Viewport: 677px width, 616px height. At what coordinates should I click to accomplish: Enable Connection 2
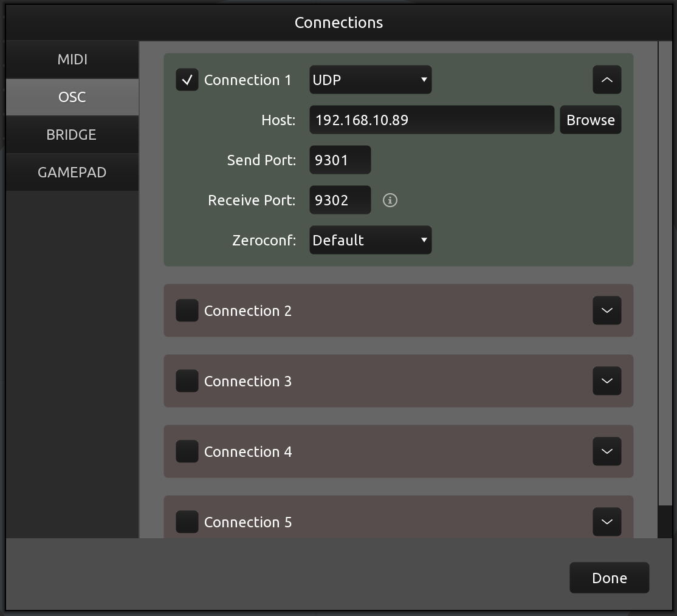point(187,310)
